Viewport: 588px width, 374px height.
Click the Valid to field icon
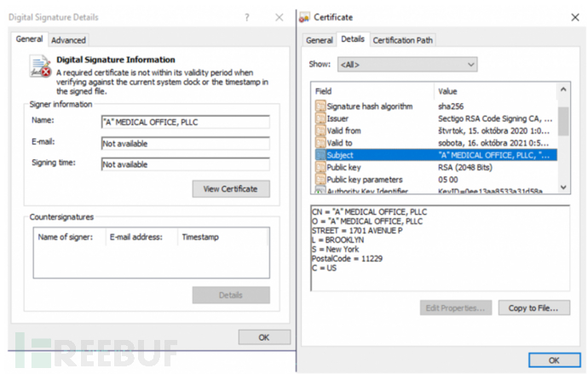coord(320,143)
